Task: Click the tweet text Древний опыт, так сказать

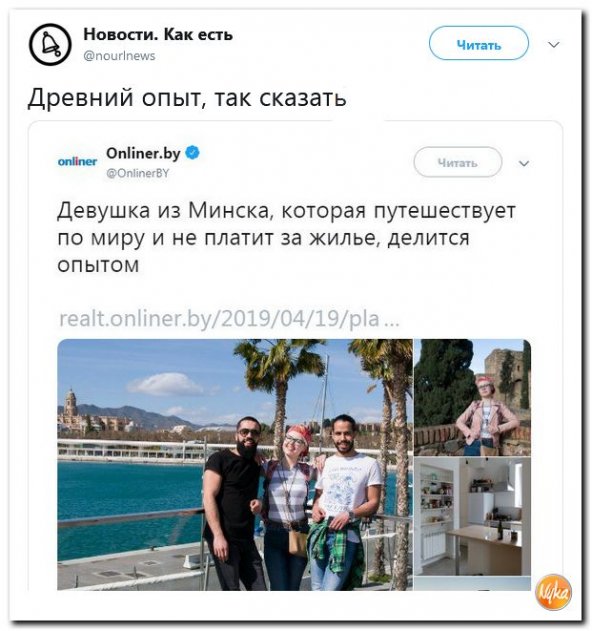Action: (x=187, y=98)
